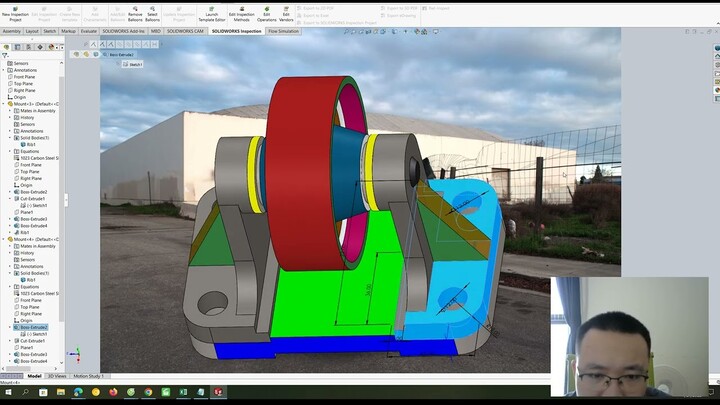The height and width of the screenshot is (405, 720).
Task: Collapse Solid Bodies(1) under Mount<3>
Action: (10, 138)
